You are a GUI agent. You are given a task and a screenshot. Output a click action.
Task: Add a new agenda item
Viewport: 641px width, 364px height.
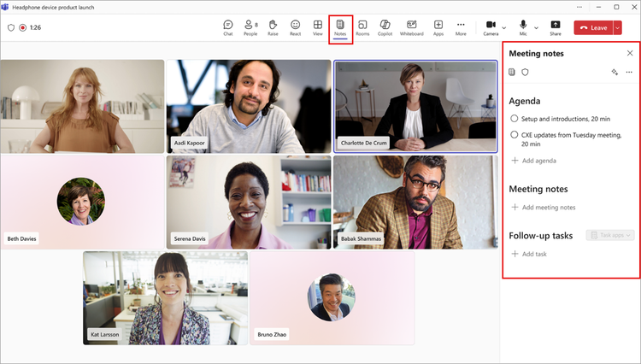tap(534, 161)
